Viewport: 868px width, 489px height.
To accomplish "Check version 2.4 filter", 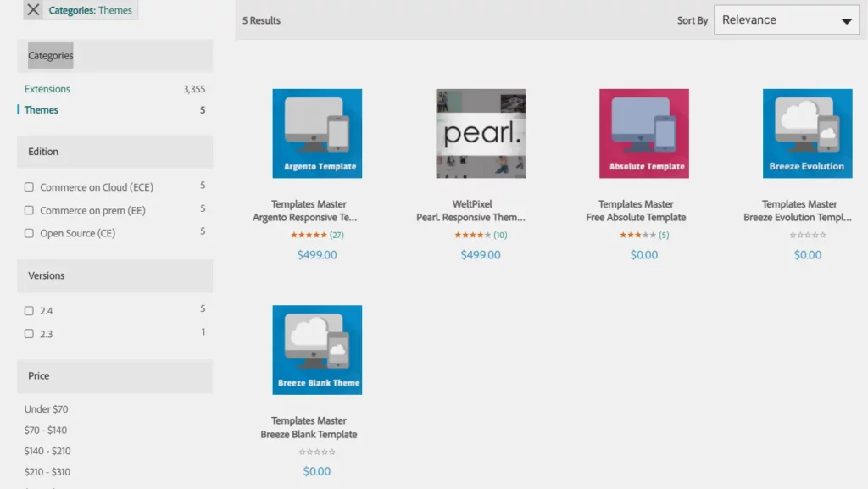I will click(x=29, y=310).
